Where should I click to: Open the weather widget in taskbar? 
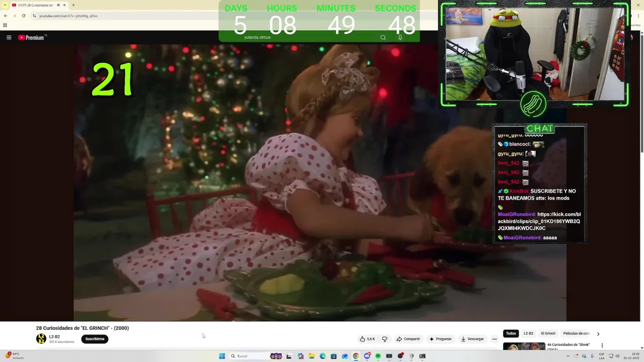point(15,355)
